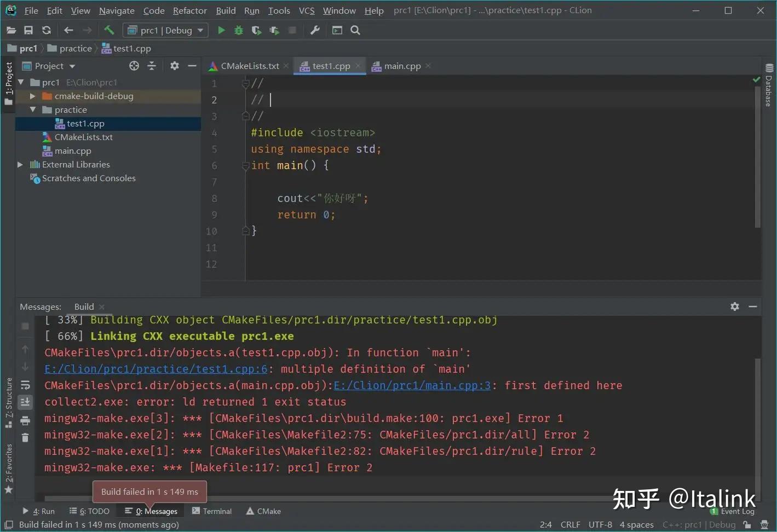Toggle soft-wrap in the Messages panel

click(x=25, y=385)
